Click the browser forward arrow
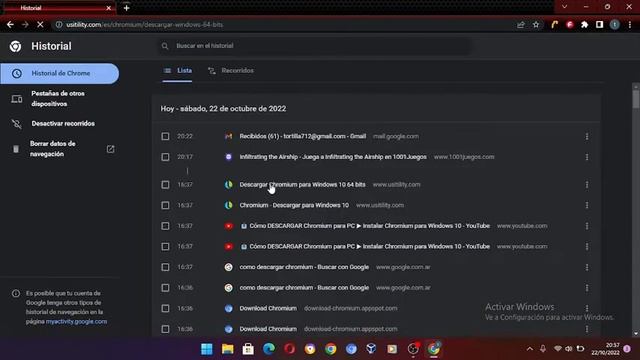The height and width of the screenshot is (360, 640). click(25, 25)
